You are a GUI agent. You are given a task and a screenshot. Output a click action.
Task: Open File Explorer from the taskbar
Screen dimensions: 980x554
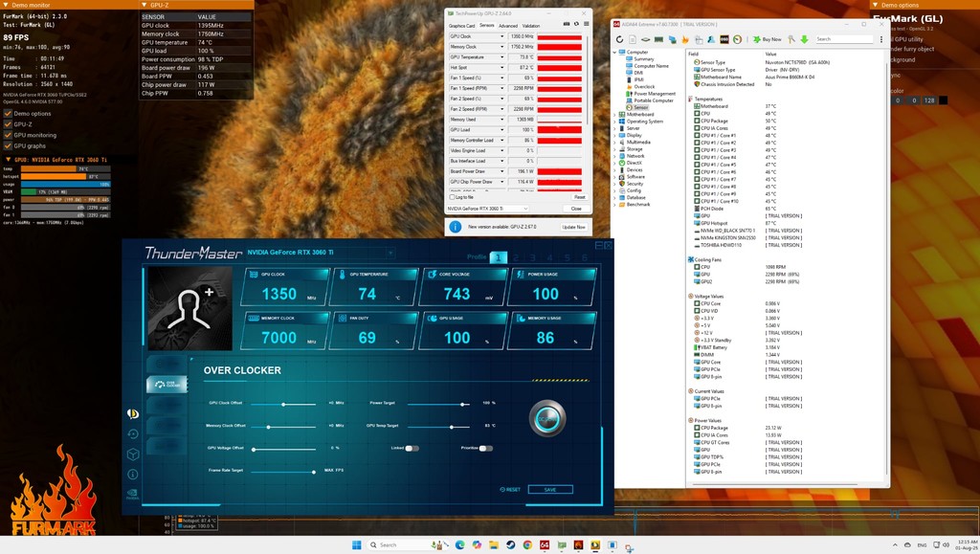[494, 545]
